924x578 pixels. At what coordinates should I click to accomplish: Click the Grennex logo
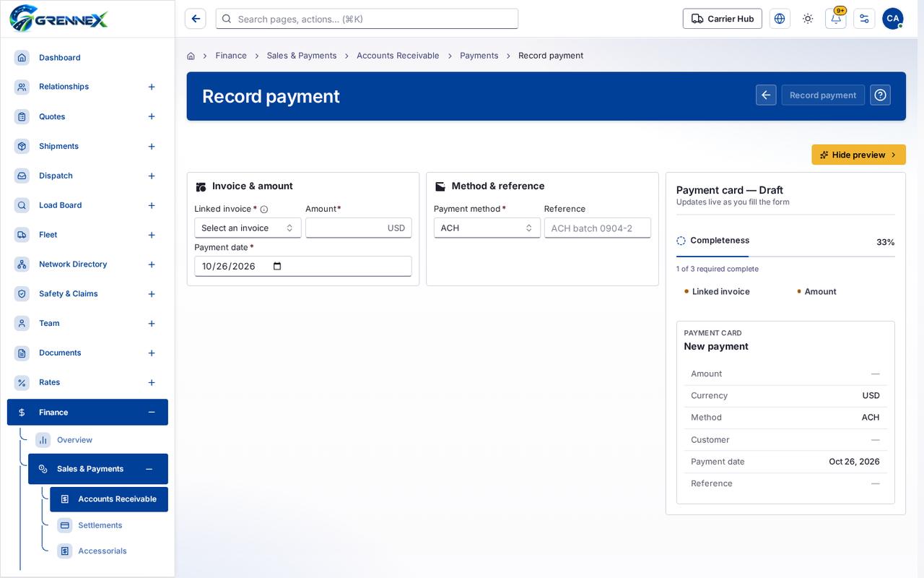(58, 18)
